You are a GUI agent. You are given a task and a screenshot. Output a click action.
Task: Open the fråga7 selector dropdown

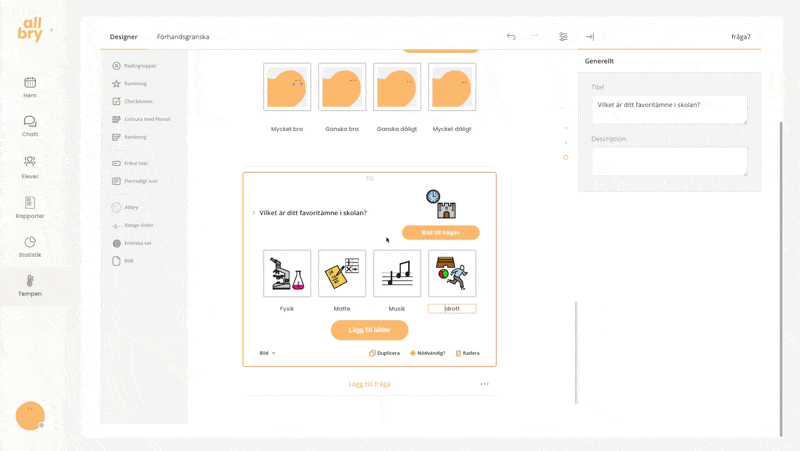pyautogui.click(x=740, y=37)
